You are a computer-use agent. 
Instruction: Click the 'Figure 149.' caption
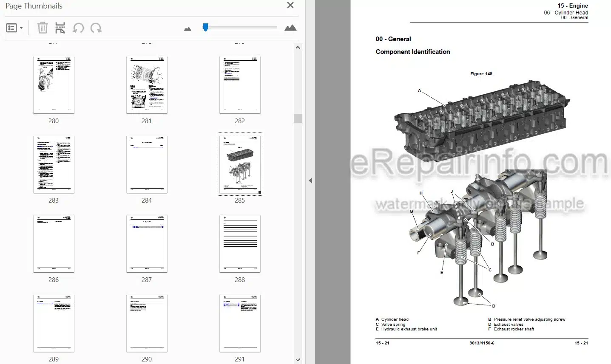tap(482, 74)
